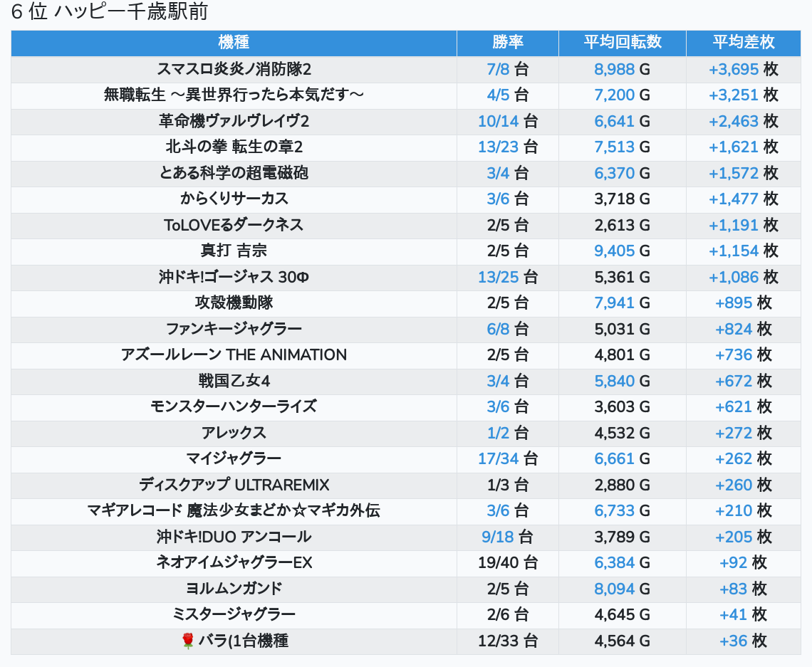Click the 6 位 ハッピー千歳駅前 heading
This screenshot has width=812, height=667.
[110, 12]
